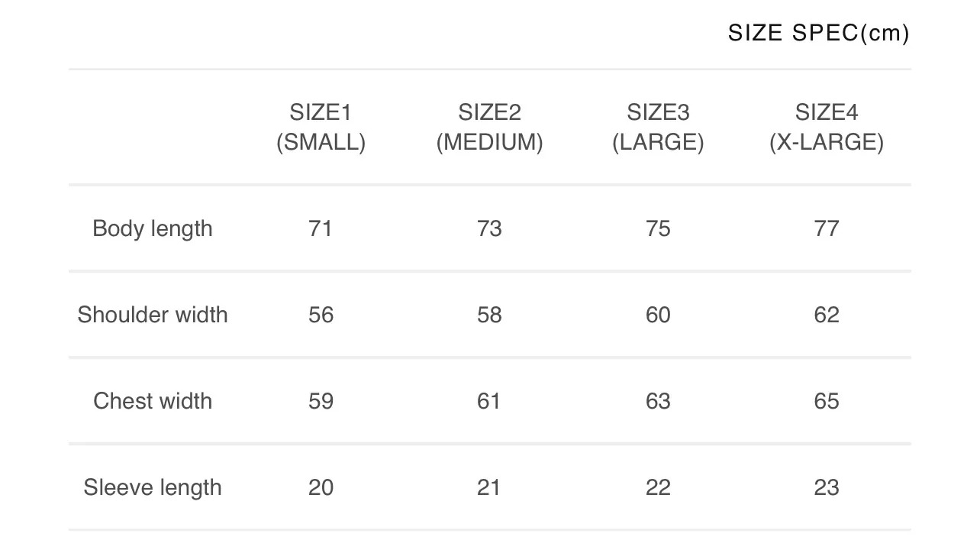This screenshot has height=553, width=980.
Task: Click chest width value 65 for X-Large
Action: point(827,401)
